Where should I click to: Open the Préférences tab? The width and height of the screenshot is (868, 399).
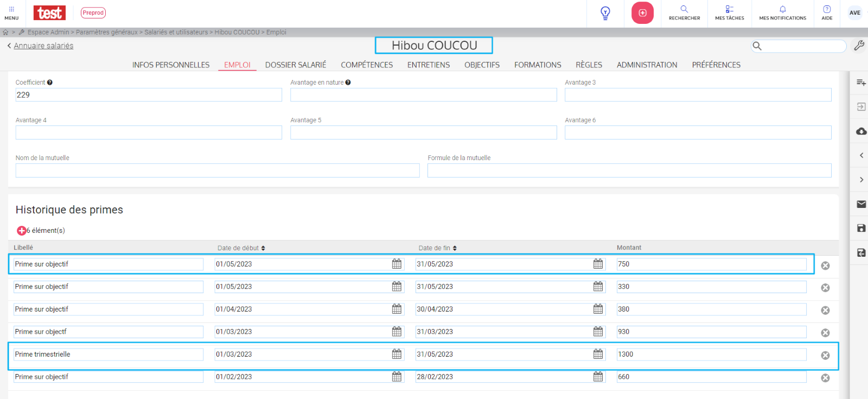pyautogui.click(x=716, y=65)
